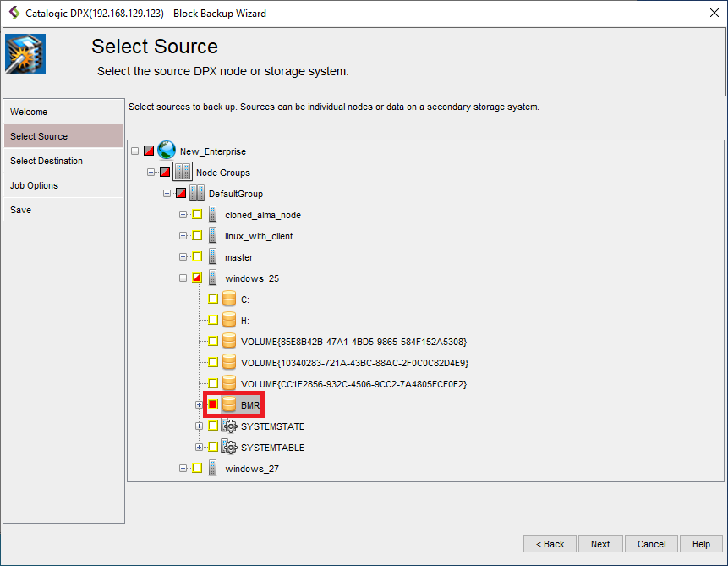Click the New_Enterprise globe icon

pos(167,151)
